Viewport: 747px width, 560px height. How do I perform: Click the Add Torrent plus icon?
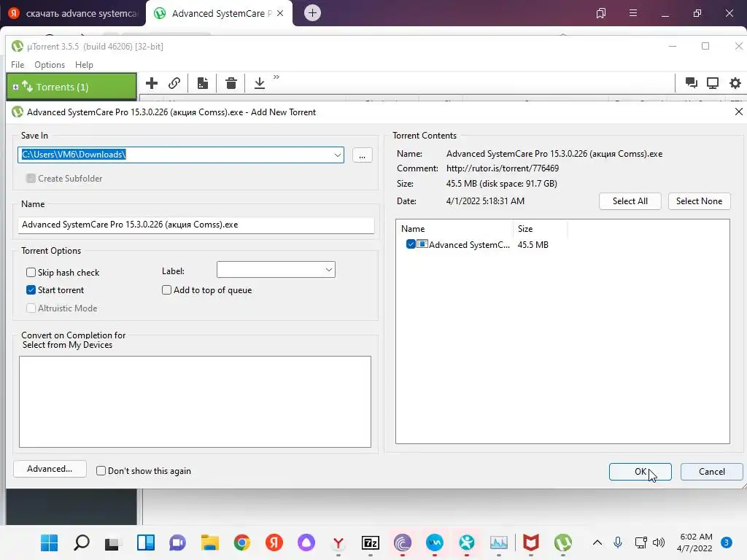pos(152,83)
